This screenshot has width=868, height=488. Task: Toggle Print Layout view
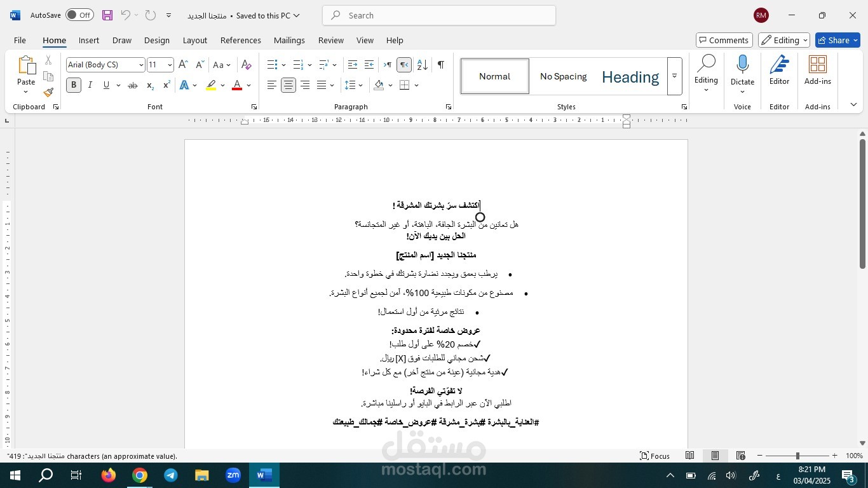(715, 456)
